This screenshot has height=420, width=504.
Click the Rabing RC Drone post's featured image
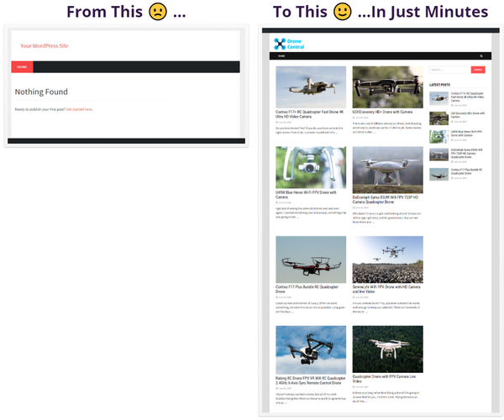point(311,350)
